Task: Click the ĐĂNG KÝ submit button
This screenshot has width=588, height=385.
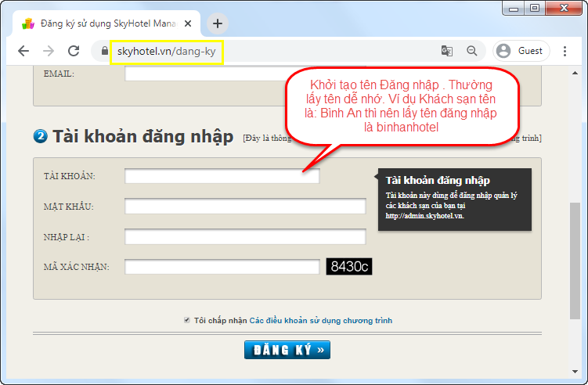Action: [x=287, y=349]
